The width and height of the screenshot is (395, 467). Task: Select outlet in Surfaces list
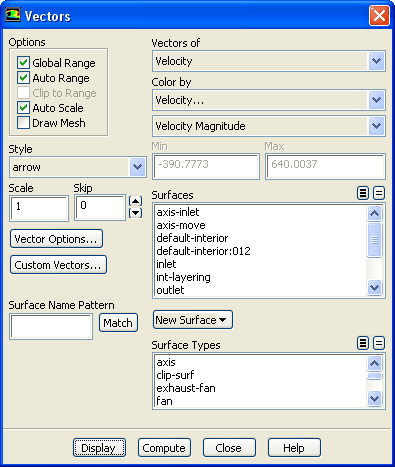point(261,290)
